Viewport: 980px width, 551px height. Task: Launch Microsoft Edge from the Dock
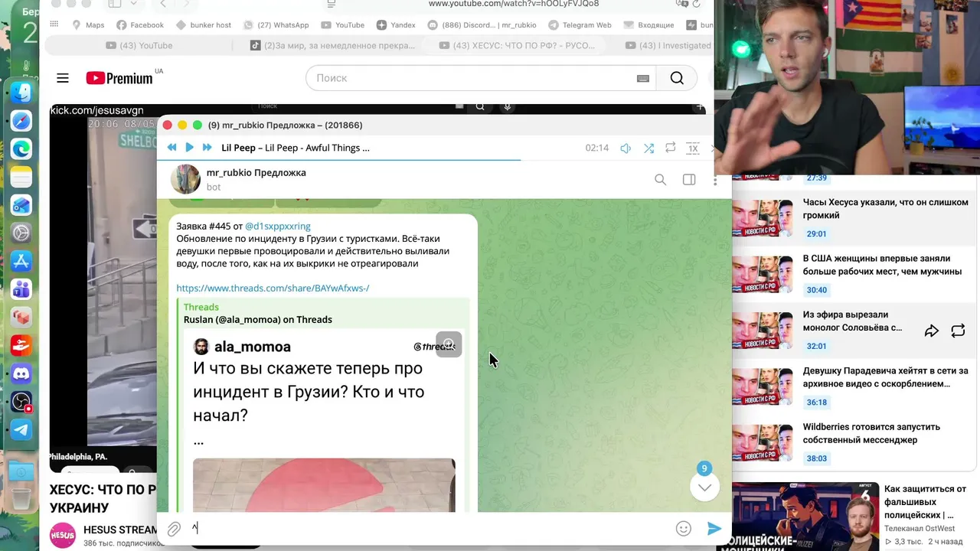[21, 149]
